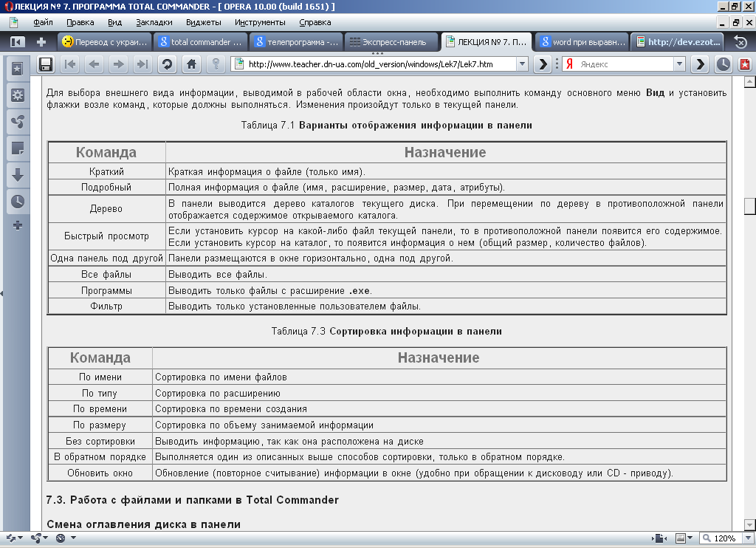Go Back with left arrow button
The height and width of the screenshot is (548, 756).
tap(94, 64)
